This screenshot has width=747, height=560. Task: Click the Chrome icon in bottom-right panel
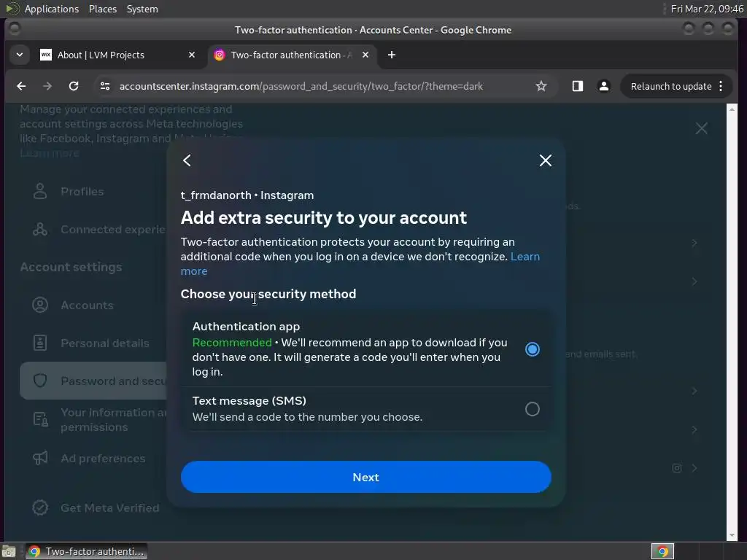[x=662, y=551]
